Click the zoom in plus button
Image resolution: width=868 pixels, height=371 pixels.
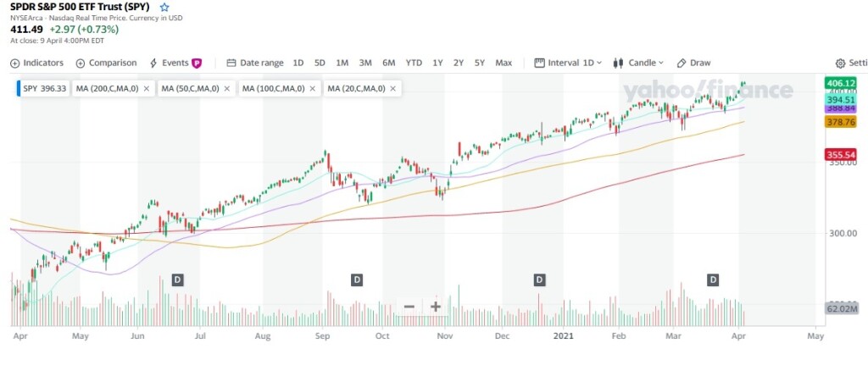pyautogui.click(x=436, y=307)
